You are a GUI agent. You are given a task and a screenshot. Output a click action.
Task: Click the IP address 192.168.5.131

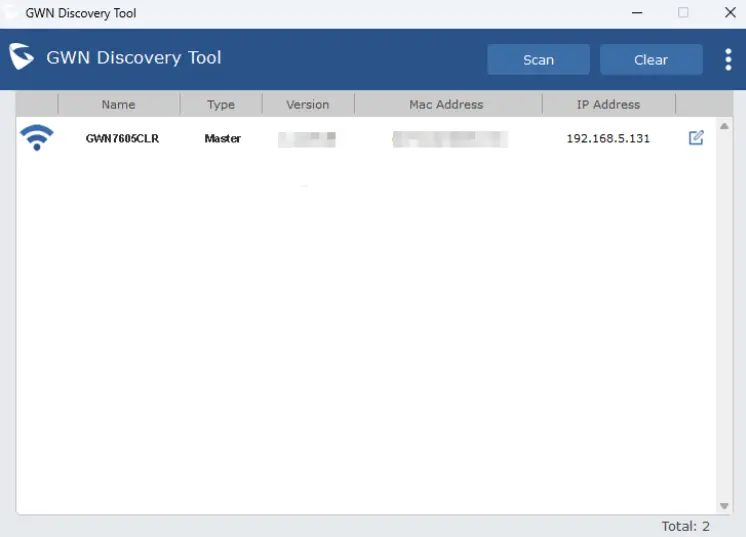(x=608, y=138)
